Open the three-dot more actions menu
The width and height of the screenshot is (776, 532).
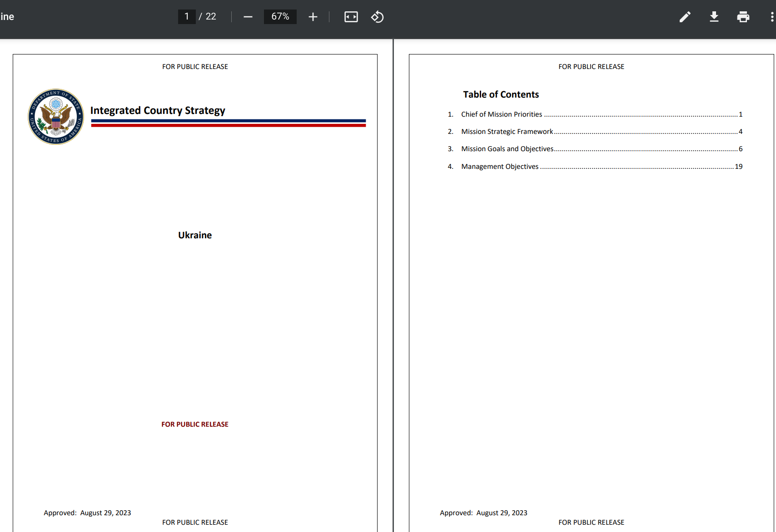(x=771, y=17)
